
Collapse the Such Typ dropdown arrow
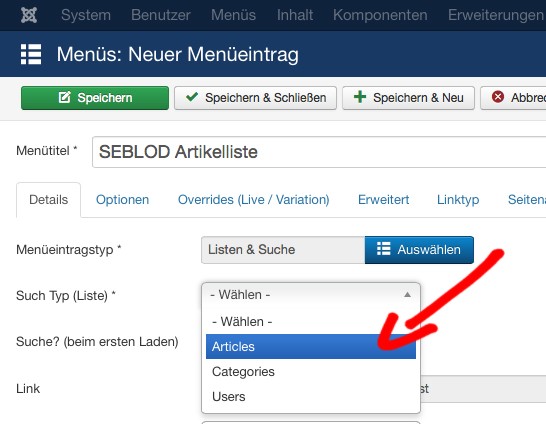point(407,295)
